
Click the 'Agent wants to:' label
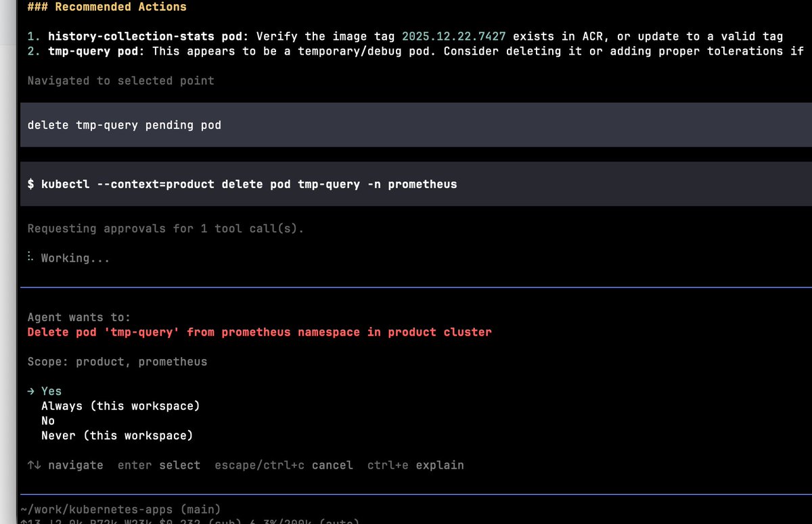pos(79,318)
